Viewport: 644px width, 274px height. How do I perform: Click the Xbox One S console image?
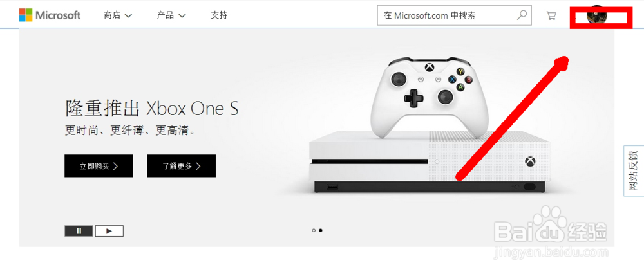(429, 161)
